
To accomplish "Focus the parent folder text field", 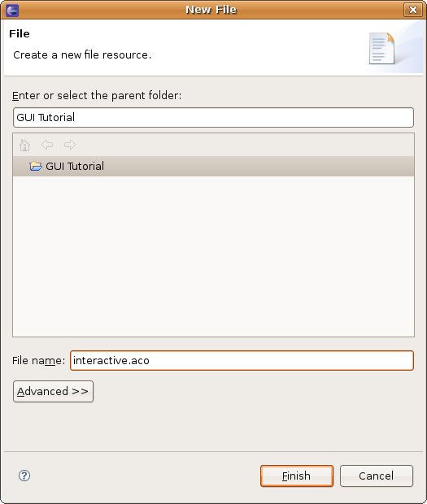I will pyautogui.click(x=213, y=117).
